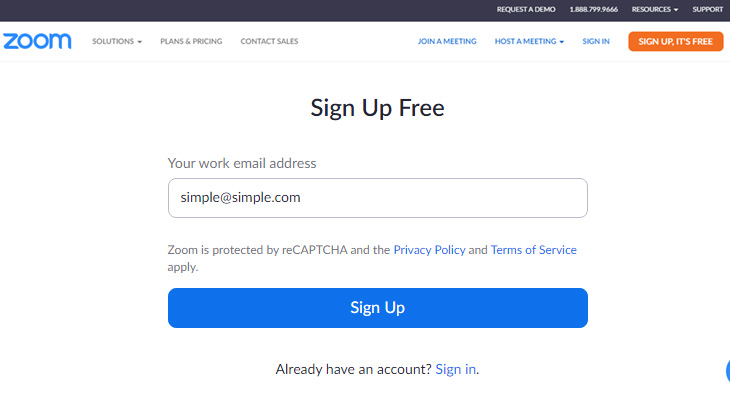Focus the work email address field
This screenshot has width=730, height=403.
[x=377, y=198]
